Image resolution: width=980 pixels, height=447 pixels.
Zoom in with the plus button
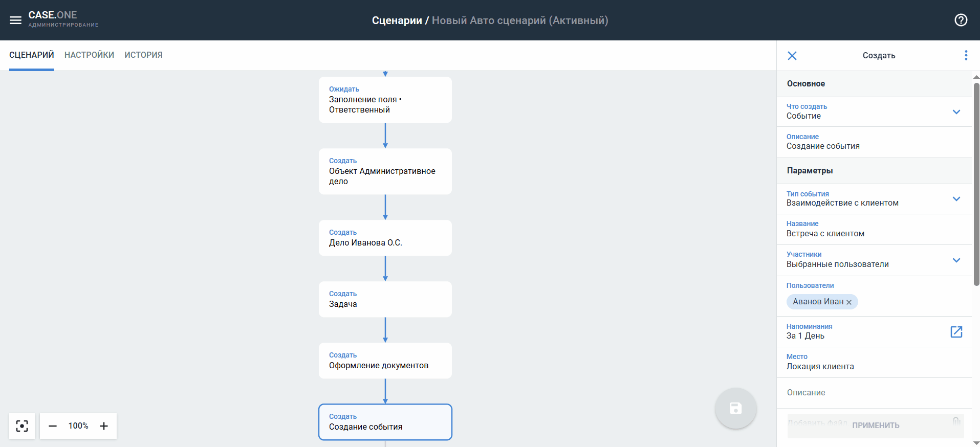104,426
